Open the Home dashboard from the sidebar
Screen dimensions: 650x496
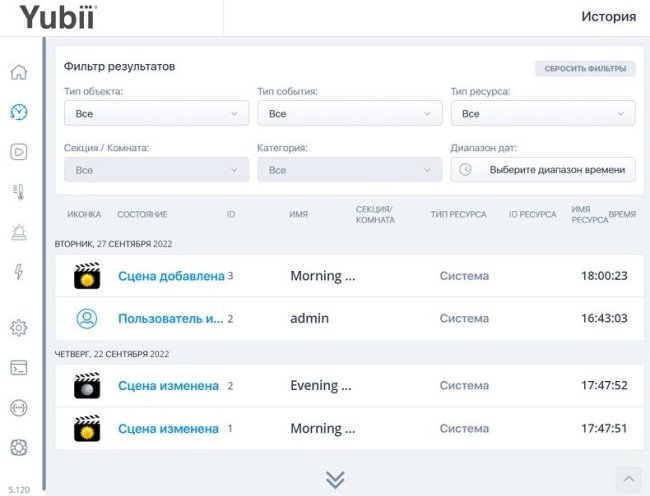coord(18,73)
